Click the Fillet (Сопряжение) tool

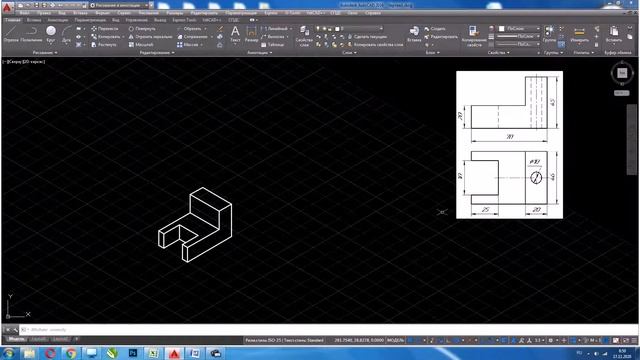click(x=192, y=36)
